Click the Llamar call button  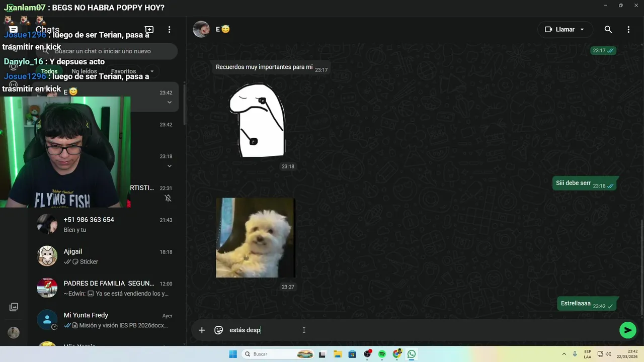coord(559,30)
